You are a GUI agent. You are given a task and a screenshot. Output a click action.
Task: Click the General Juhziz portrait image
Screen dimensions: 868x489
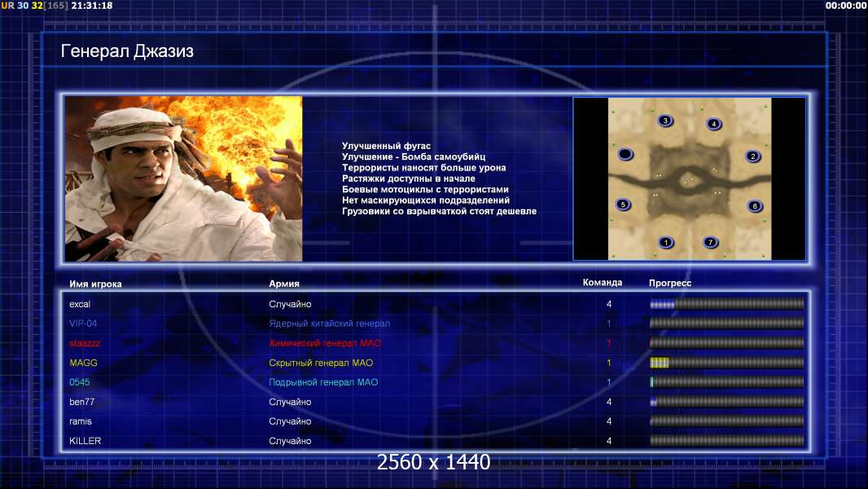183,178
